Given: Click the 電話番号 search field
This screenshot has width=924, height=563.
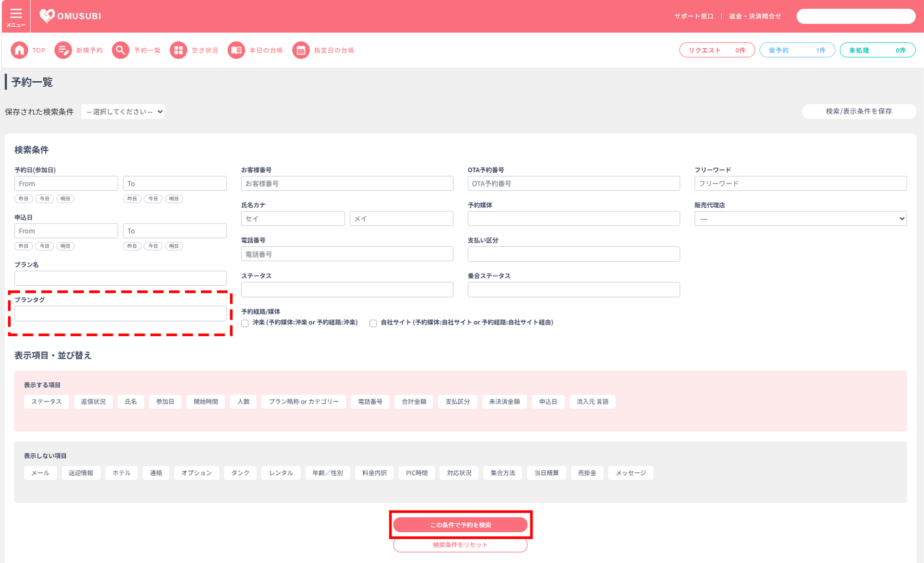Looking at the screenshot, I should 347,254.
